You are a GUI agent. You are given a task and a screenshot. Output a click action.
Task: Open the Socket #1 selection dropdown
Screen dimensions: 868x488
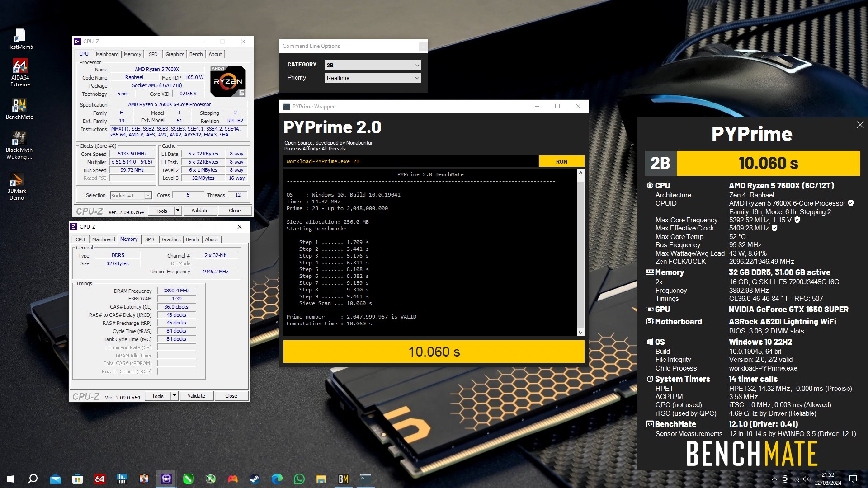click(x=131, y=195)
